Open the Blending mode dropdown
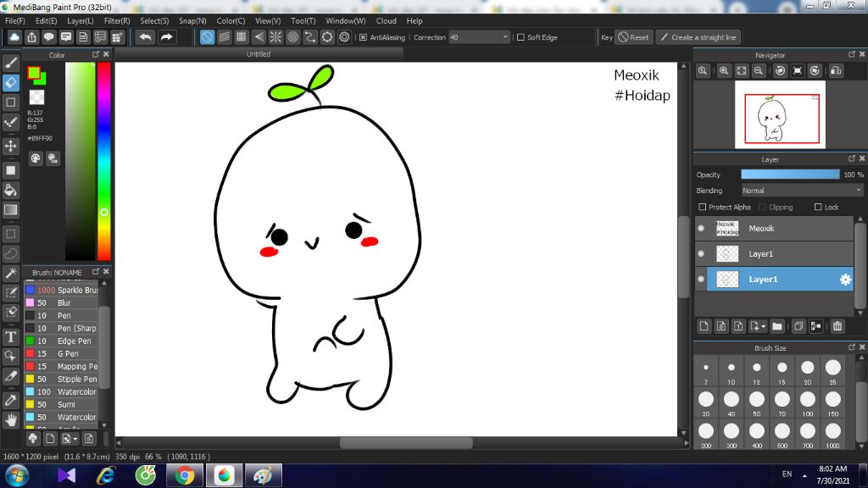This screenshot has height=488, width=868. (802, 191)
